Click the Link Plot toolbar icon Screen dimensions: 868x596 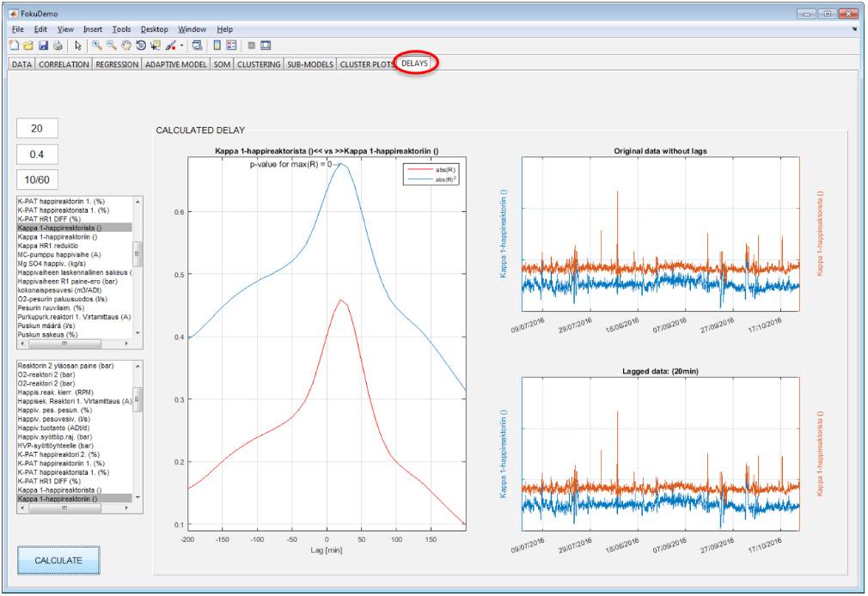tap(197, 46)
